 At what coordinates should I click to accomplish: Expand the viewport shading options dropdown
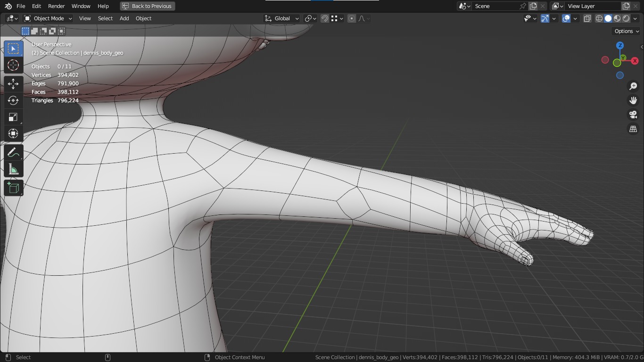pyautogui.click(x=635, y=18)
